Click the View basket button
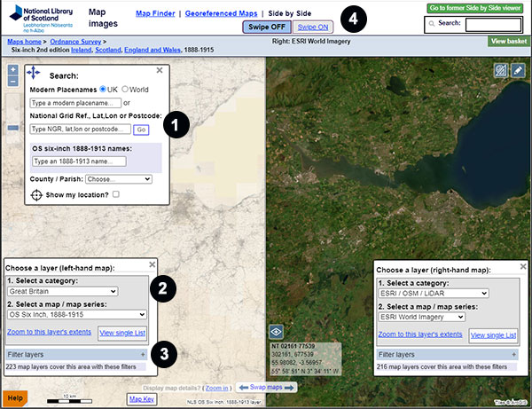 coord(509,42)
